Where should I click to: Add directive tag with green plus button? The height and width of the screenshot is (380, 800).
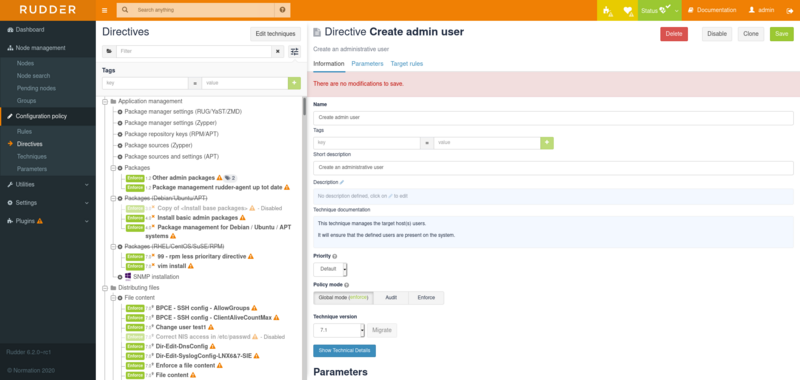(x=547, y=143)
